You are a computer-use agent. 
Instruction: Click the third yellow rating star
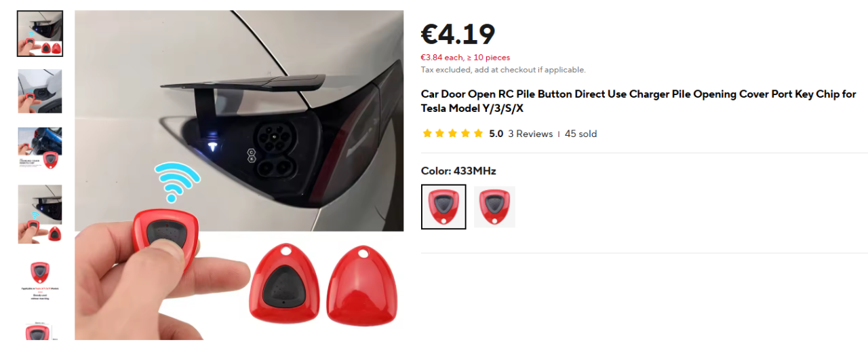(x=453, y=134)
